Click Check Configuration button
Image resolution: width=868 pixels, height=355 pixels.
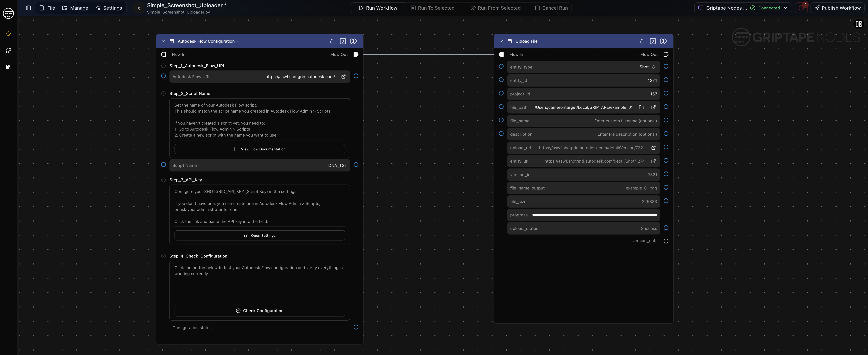coord(259,311)
